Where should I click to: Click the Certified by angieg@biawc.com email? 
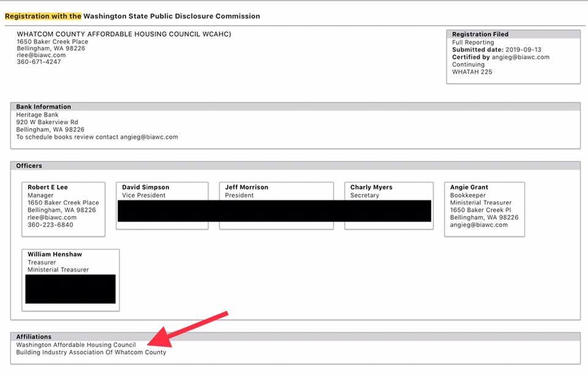tap(522, 57)
